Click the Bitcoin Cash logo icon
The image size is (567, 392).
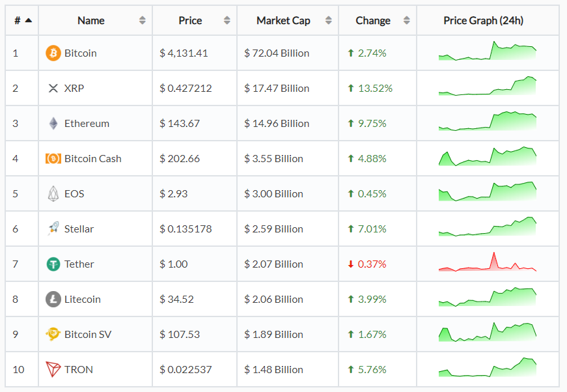coord(53,159)
